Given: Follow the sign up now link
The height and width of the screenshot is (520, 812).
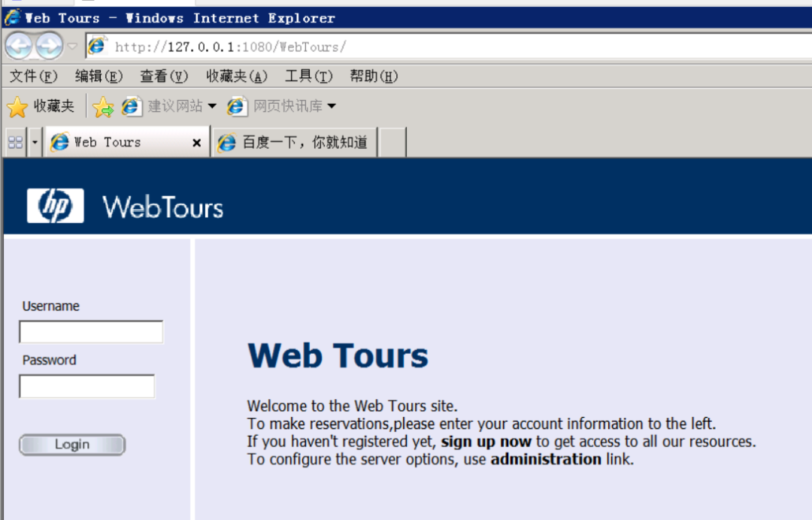Looking at the screenshot, I should point(486,442).
